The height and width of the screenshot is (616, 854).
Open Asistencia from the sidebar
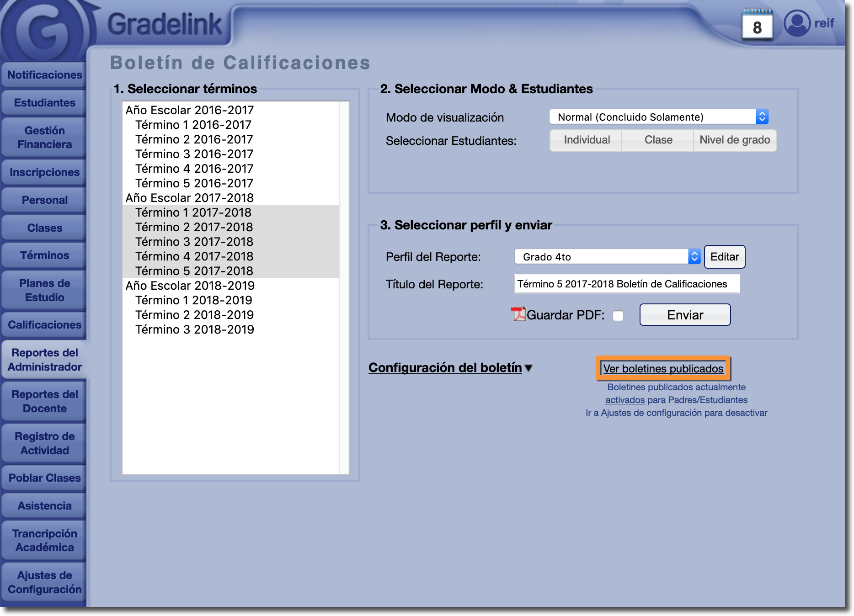point(44,506)
